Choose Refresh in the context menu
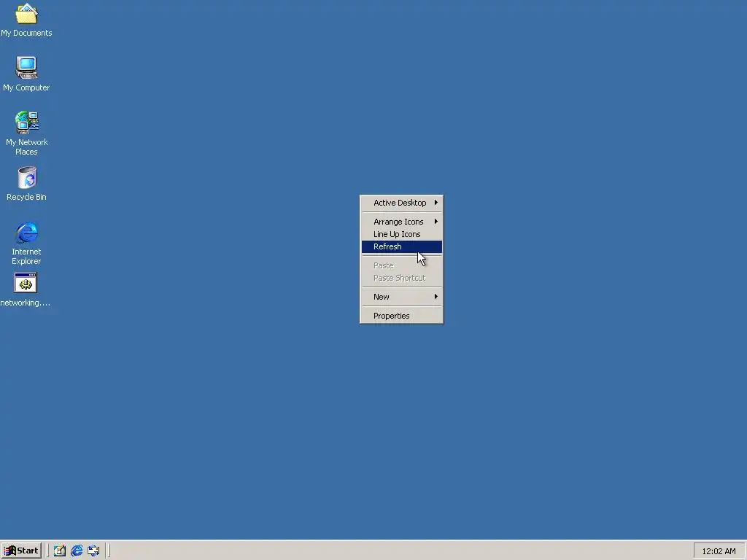This screenshot has width=747, height=560. (x=402, y=246)
